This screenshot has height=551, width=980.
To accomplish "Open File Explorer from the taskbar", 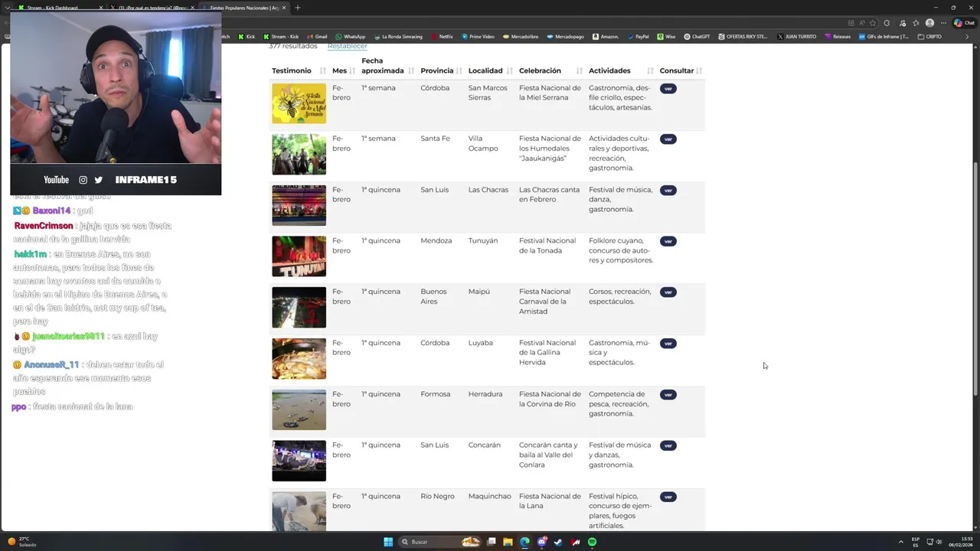I will [x=508, y=542].
